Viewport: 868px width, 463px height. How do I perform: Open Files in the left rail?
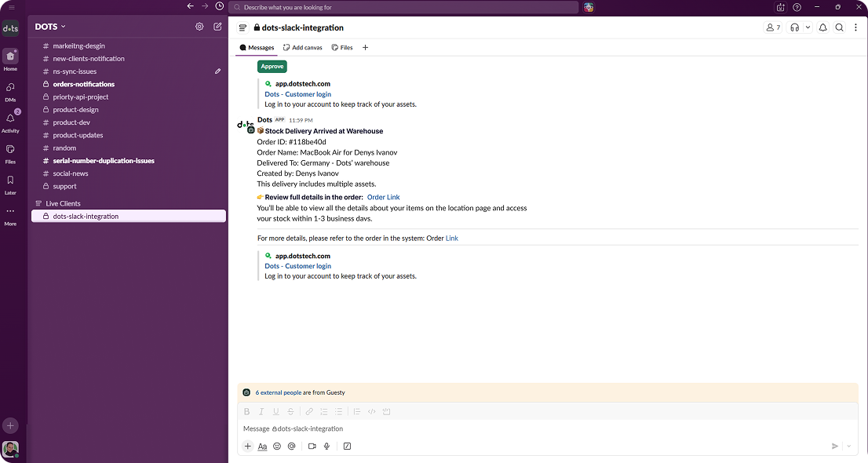point(10,154)
